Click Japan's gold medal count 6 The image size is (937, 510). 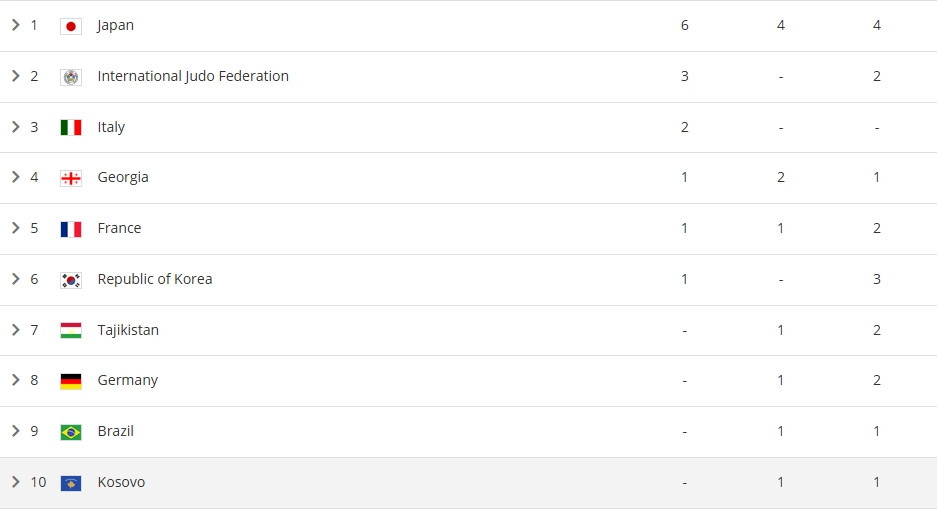(x=685, y=25)
